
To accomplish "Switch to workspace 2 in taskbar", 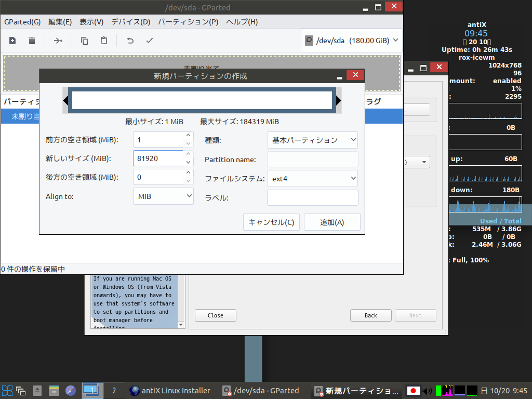I will (x=114, y=391).
